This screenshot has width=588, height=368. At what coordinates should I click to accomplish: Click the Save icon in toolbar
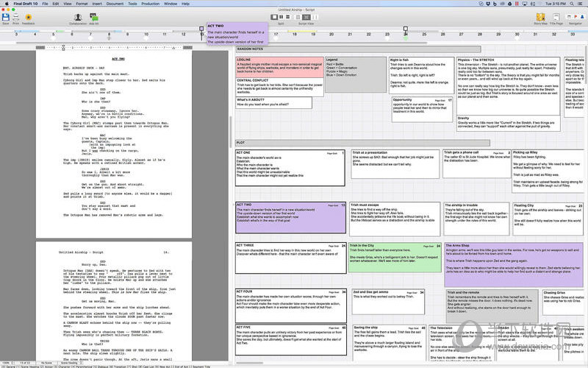click(x=6, y=17)
